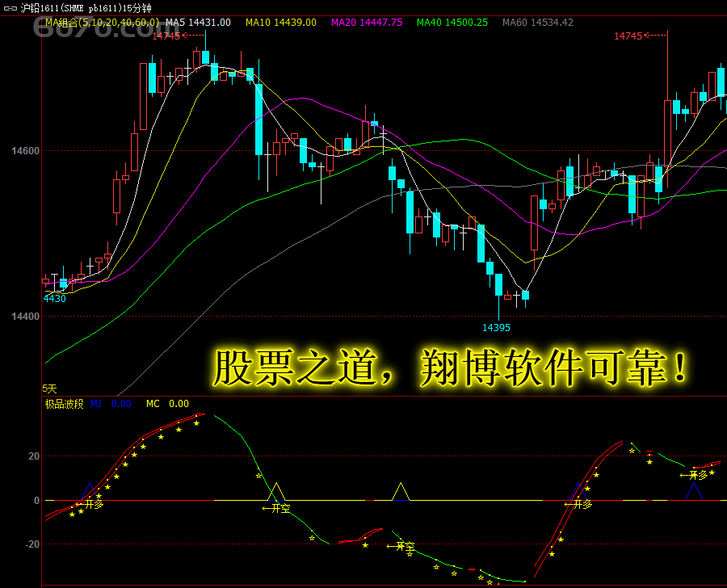Click the MA10 14439.00 value
727x588 pixels.
click(x=281, y=23)
